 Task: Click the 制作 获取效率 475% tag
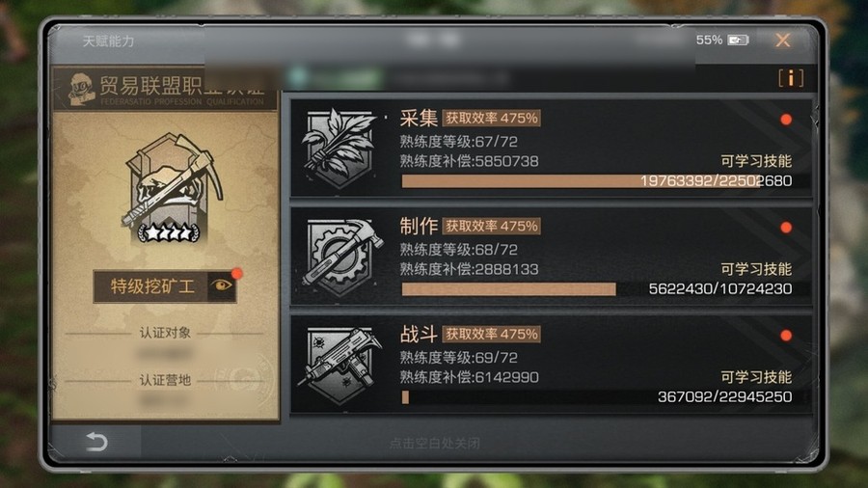click(492, 227)
